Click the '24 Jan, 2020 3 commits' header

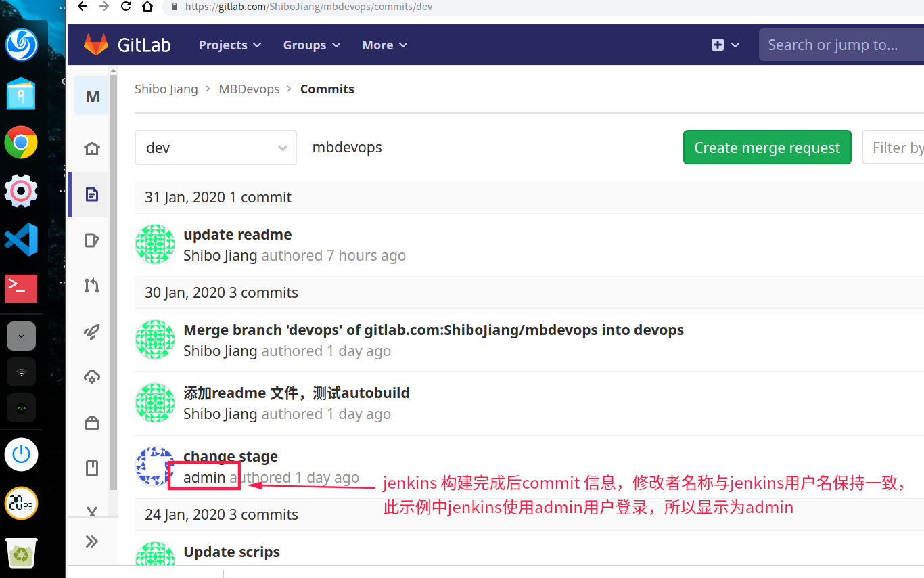[x=221, y=515]
